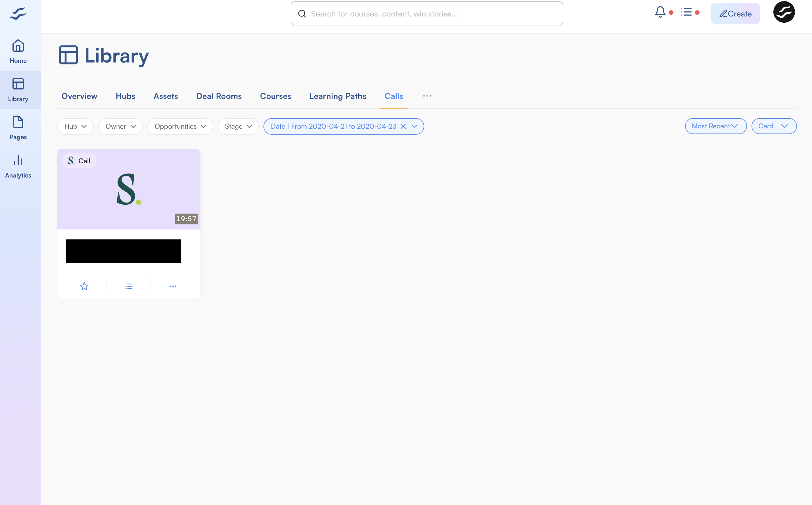812x505 pixels.
Task: Click the Home icon in sidebar
Action: (x=18, y=51)
